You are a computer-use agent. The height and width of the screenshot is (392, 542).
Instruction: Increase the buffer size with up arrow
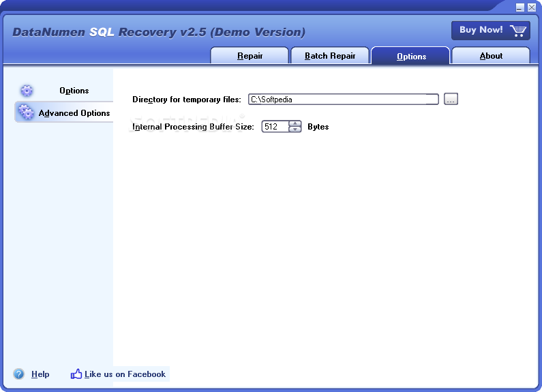click(295, 124)
